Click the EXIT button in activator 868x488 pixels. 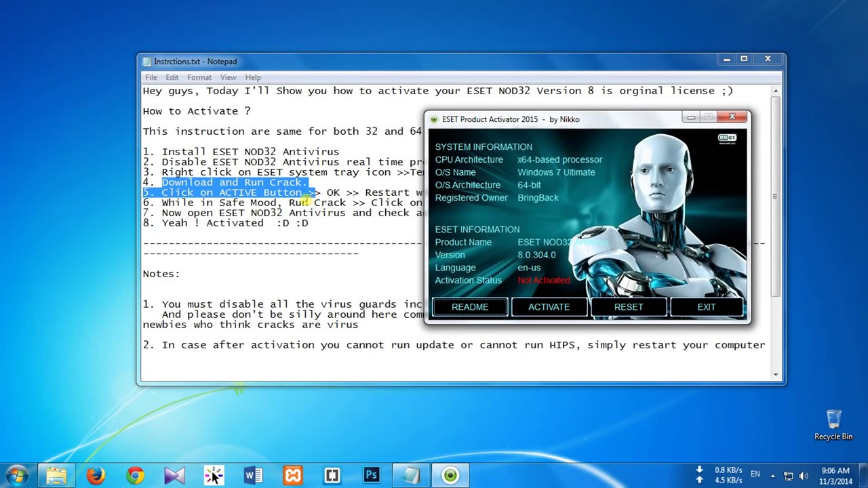pos(707,307)
